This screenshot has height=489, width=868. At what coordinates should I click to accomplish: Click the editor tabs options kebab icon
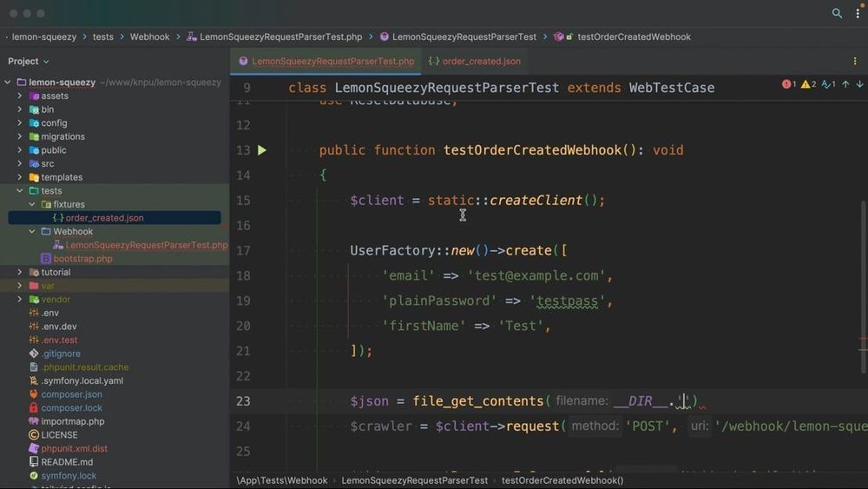(855, 61)
